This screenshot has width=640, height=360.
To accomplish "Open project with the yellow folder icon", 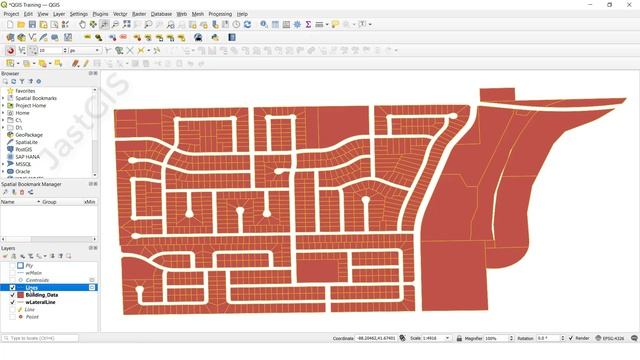I will point(21,24).
